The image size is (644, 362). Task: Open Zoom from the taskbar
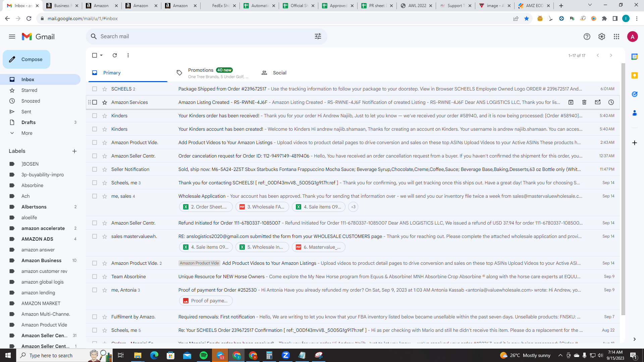pyautogui.click(x=286, y=355)
